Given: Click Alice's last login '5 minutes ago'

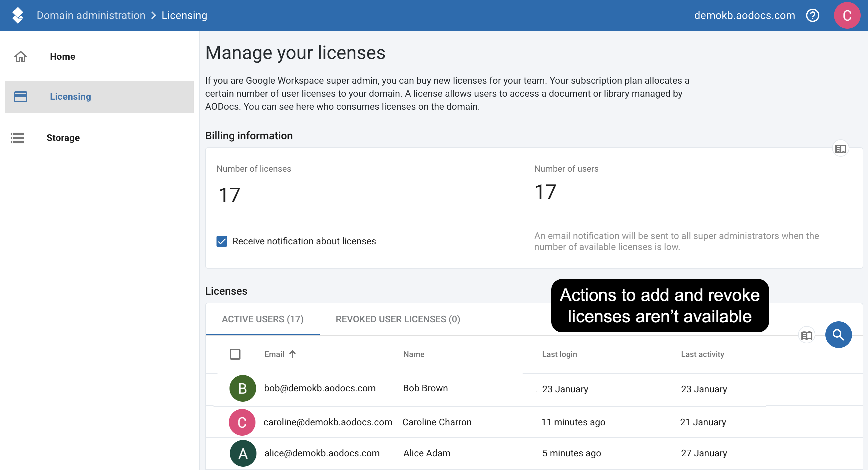Looking at the screenshot, I should pyautogui.click(x=572, y=453).
